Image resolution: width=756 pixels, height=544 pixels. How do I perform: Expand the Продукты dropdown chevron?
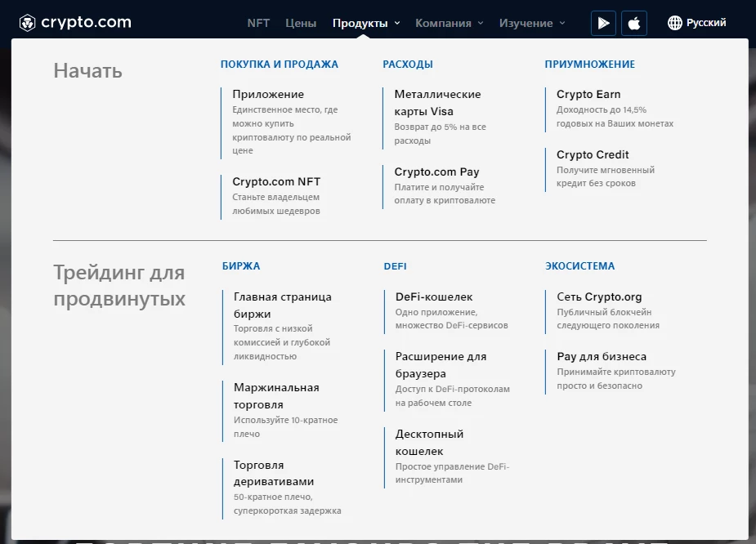click(397, 23)
